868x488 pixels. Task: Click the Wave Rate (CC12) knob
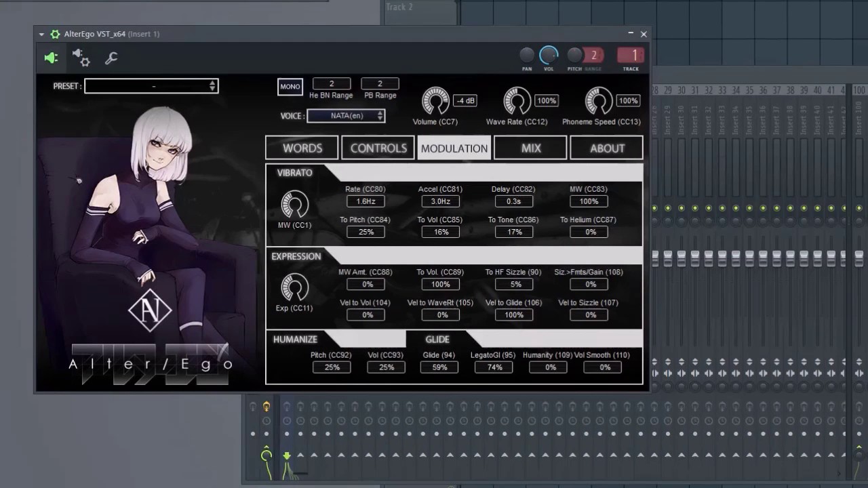[517, 101]
